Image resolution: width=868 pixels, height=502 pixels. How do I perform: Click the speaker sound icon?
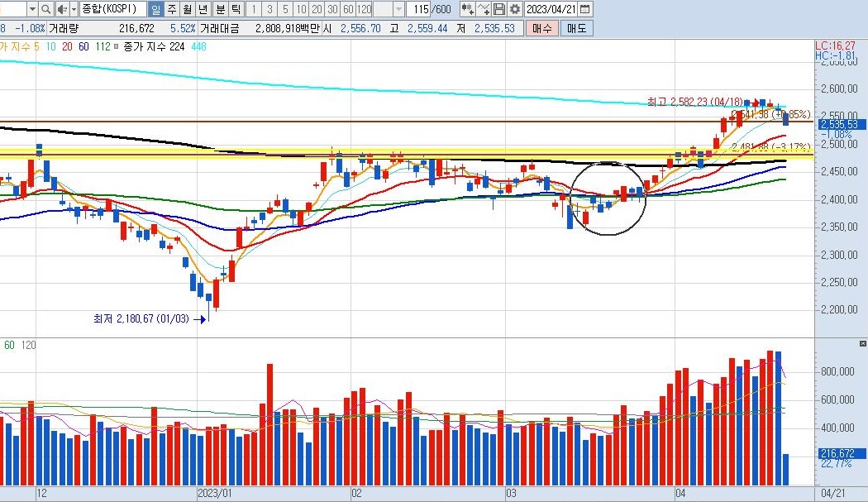(62, 9)
